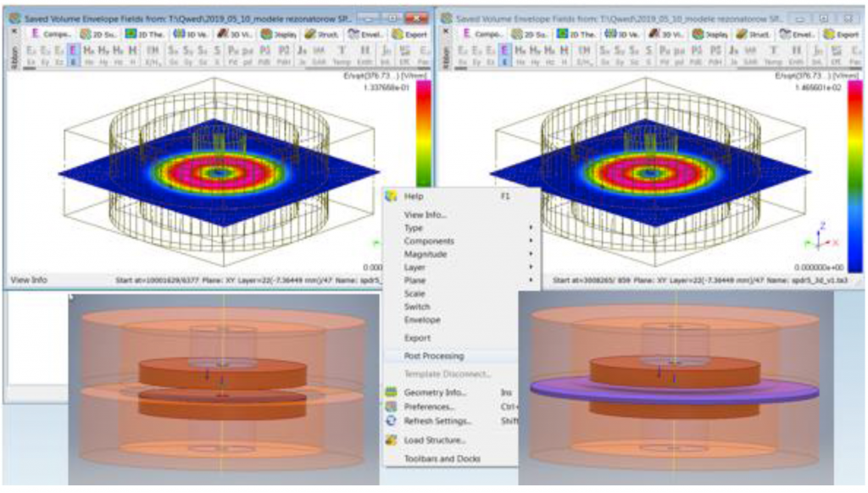Toggle Je current display in left window

point(303,55)
